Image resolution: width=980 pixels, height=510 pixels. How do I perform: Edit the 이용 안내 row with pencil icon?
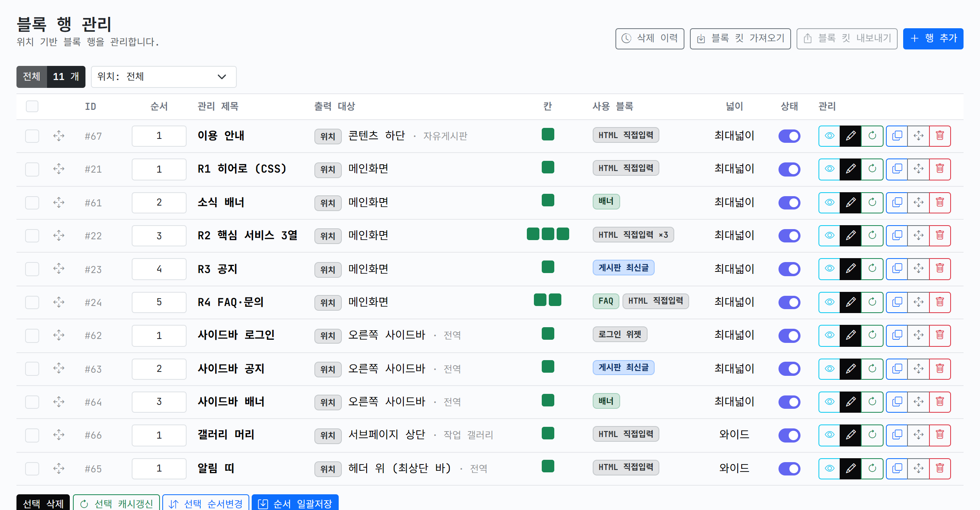pyautogui.click(x=850, y=136)
